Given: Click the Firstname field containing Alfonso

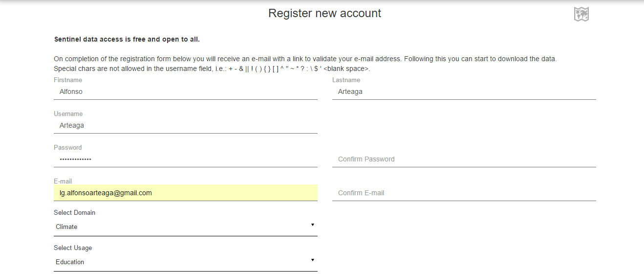Looking at the screenshot, I should click(x=186, y=91).
